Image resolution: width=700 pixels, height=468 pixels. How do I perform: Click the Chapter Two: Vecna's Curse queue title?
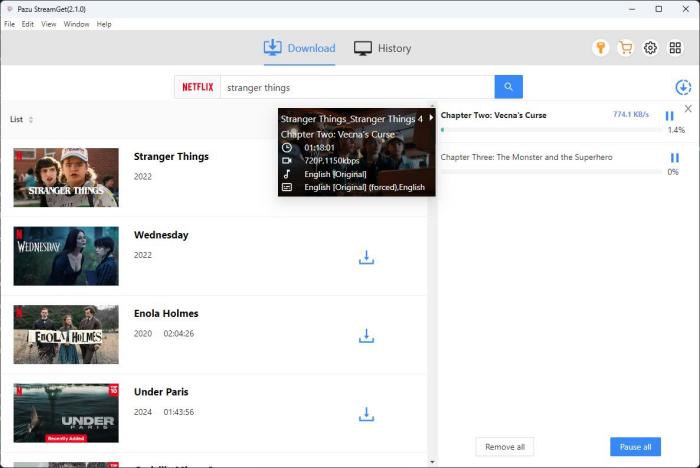tap(493, 115)
